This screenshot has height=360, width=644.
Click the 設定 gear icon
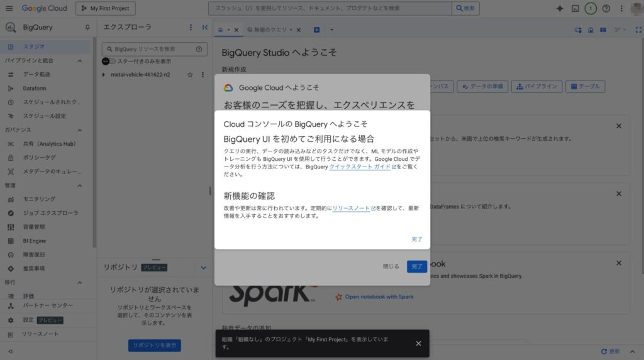tap(11, 320)
